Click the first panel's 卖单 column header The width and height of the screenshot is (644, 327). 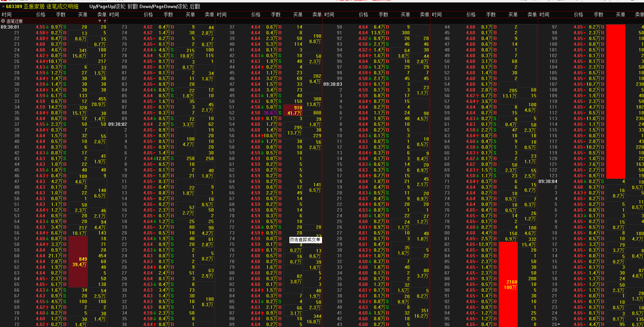click(102, 14)
